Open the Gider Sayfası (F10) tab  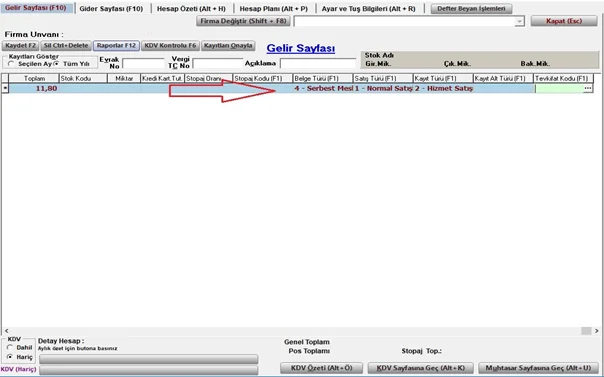pos(111,8)
